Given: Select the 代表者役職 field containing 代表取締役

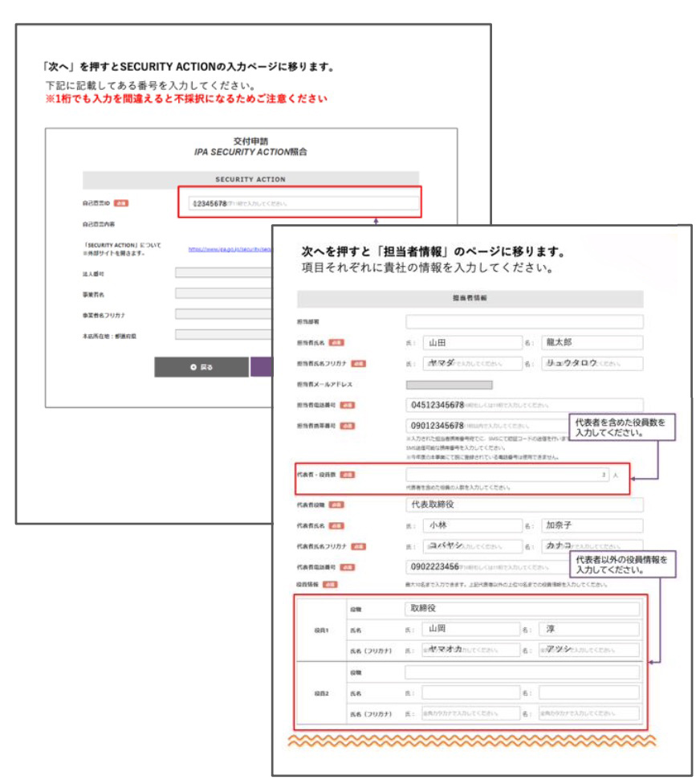Looking at the screenshot, I should pos(524,505).
